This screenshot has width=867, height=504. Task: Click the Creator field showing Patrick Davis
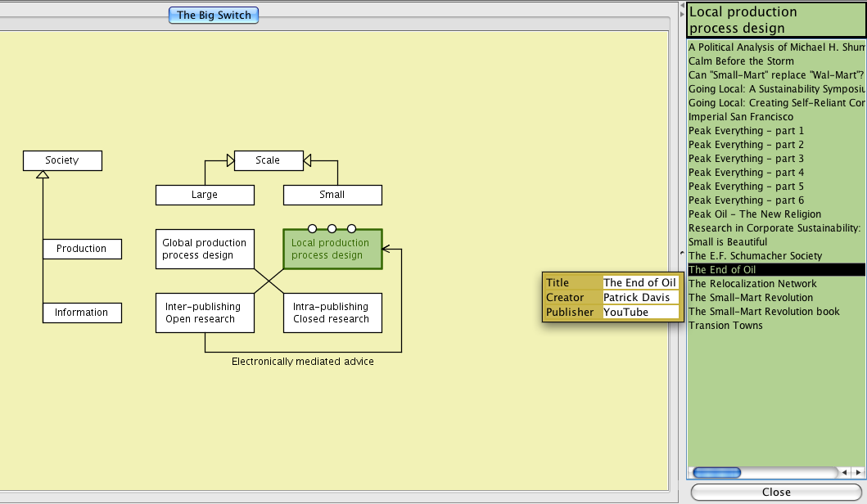(640, 298)
